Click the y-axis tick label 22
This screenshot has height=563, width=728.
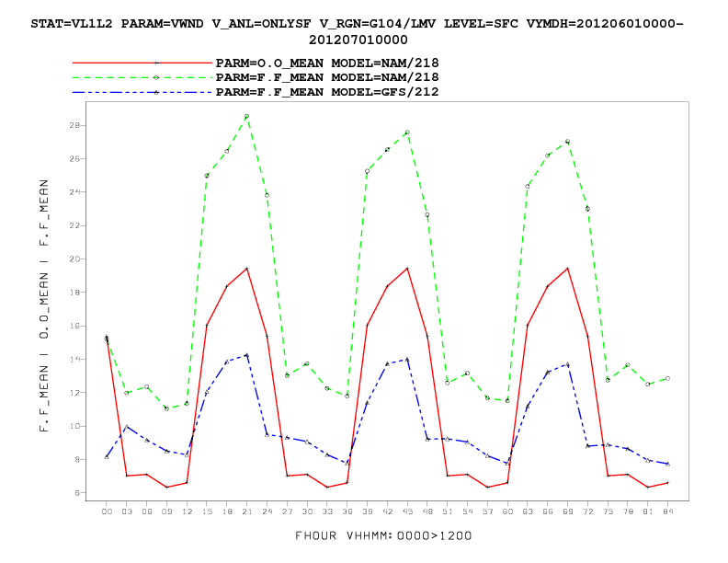(x=74, y=225)
